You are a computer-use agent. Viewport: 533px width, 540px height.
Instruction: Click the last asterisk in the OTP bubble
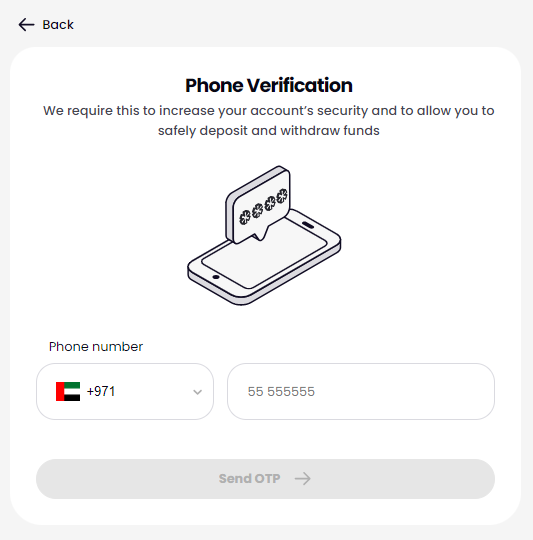(x=282, y=196)
